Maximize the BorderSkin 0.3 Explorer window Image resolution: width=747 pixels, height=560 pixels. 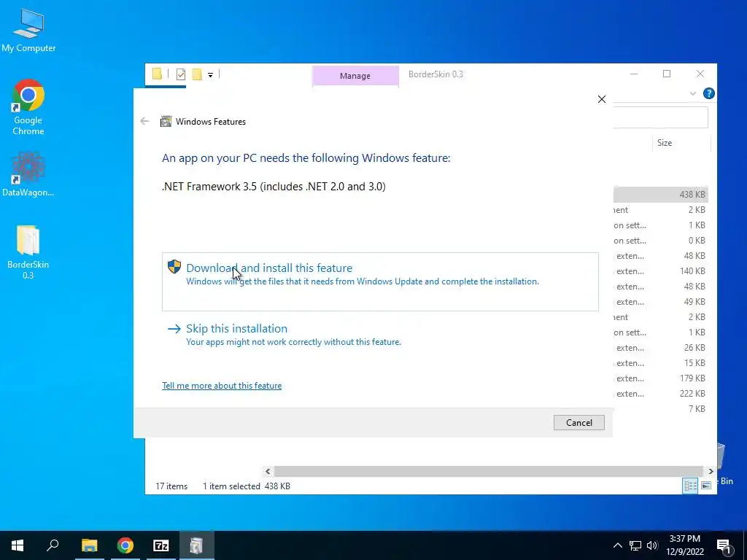coord(667,74)
